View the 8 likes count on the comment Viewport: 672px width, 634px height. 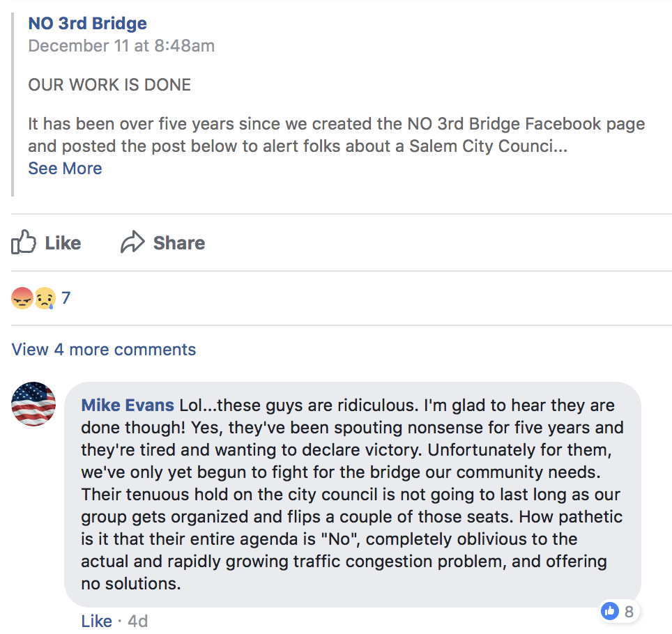coord(629,612)
